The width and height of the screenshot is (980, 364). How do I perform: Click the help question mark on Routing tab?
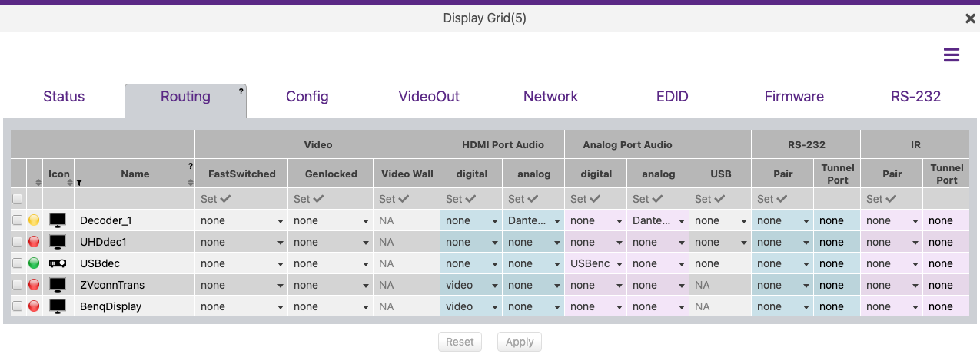(x=241, y=91)
